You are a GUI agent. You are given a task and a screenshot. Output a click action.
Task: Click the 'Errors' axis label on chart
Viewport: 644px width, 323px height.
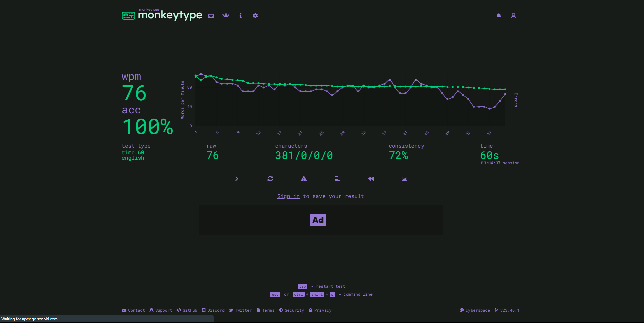(516, 100)
